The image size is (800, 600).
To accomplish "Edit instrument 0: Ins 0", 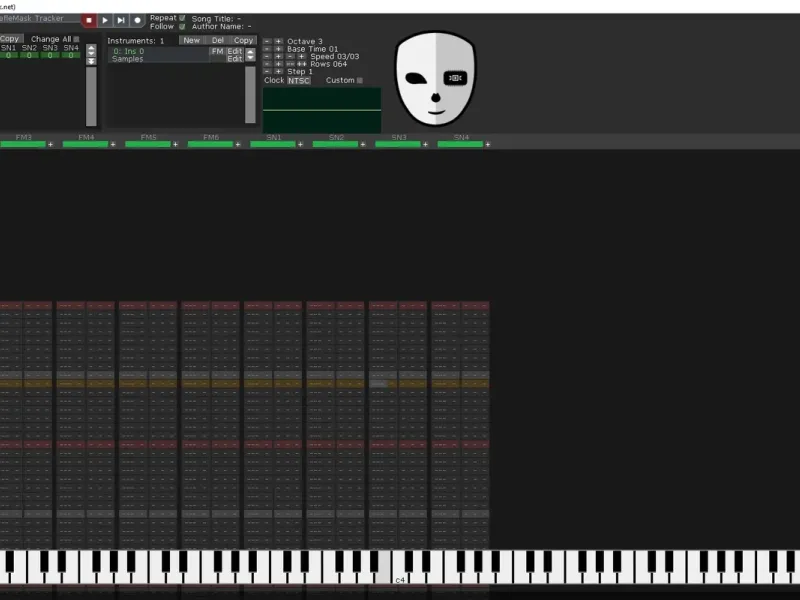I will 235,52.
